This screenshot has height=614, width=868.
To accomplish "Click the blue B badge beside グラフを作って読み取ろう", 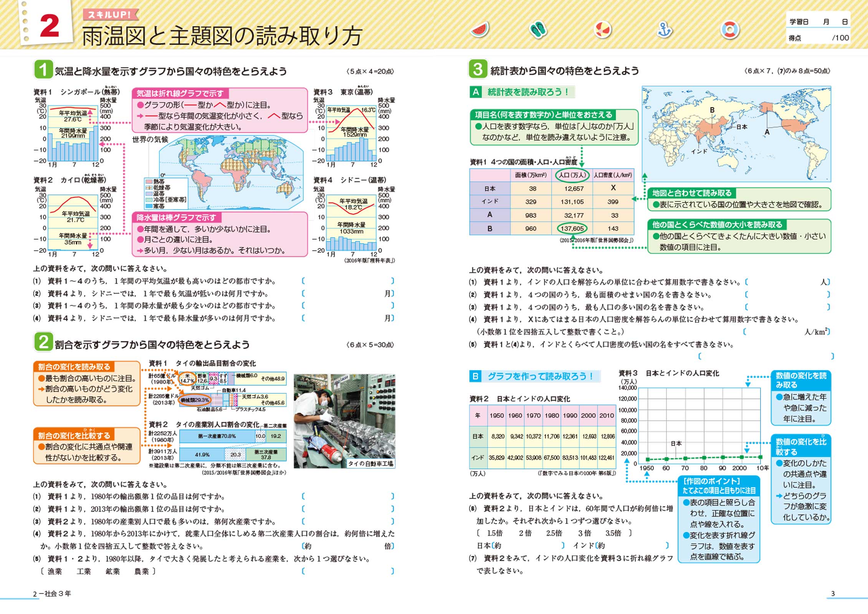I will (475, 376).
